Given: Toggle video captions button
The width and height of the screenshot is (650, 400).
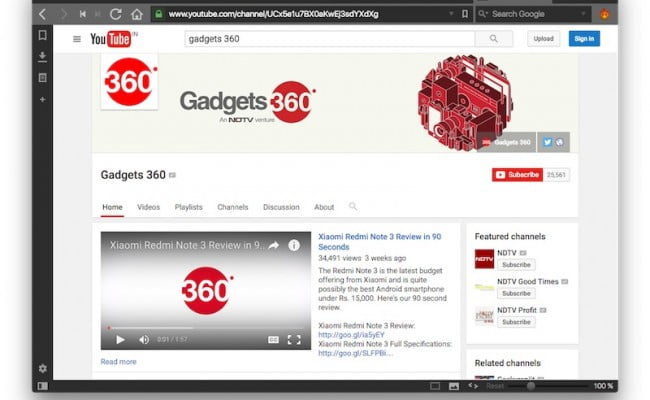Looking at the screenshot, I should click(x=273, y=340).
